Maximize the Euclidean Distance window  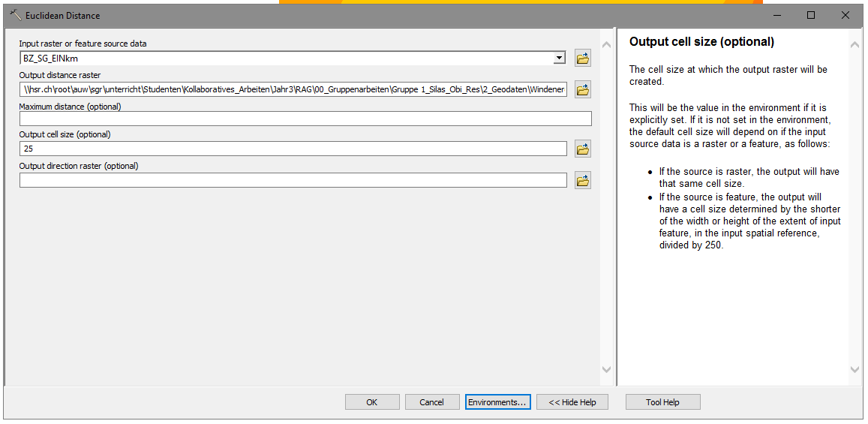tap(811, 15)
